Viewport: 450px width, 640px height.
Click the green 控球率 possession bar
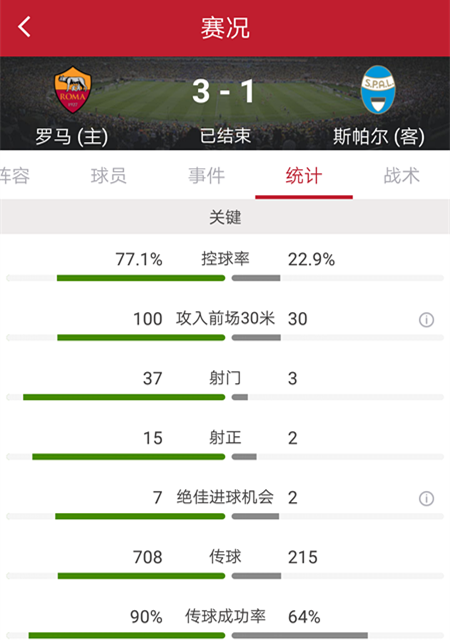[141, 278]
